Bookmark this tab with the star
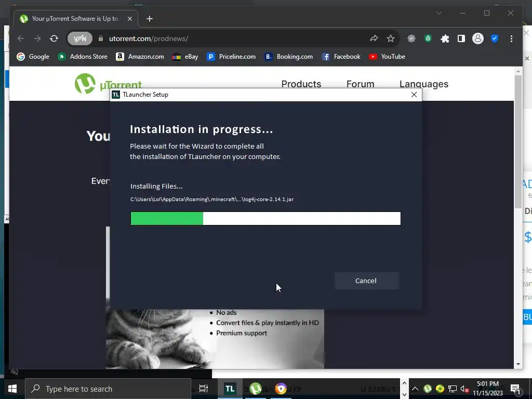 pyautogui.click(x=391, y=38)
